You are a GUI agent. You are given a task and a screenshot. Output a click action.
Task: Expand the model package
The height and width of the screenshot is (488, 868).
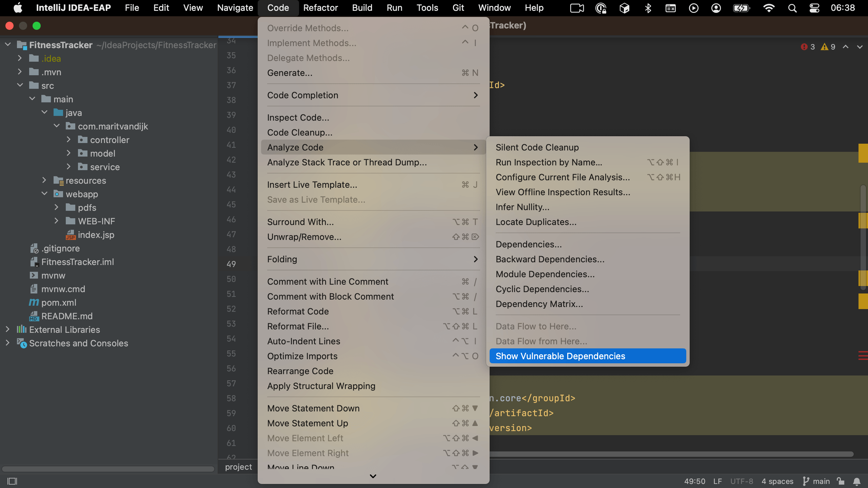[68, 153]
